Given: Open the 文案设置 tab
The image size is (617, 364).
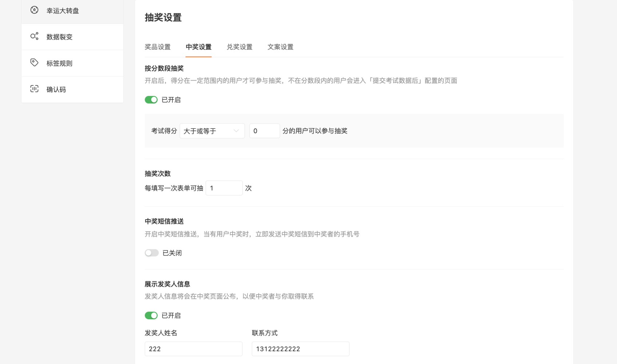Looking at the screenshot, I should (x=280, y=47).
